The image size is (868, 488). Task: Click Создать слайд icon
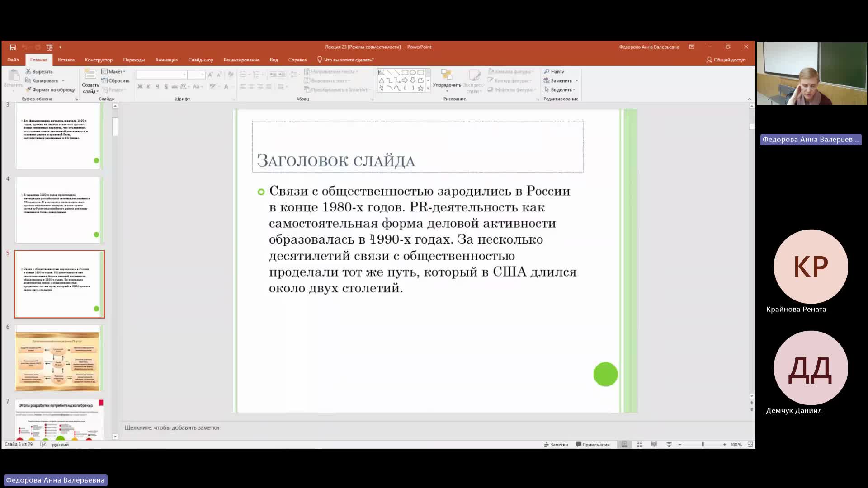point(90,75)
